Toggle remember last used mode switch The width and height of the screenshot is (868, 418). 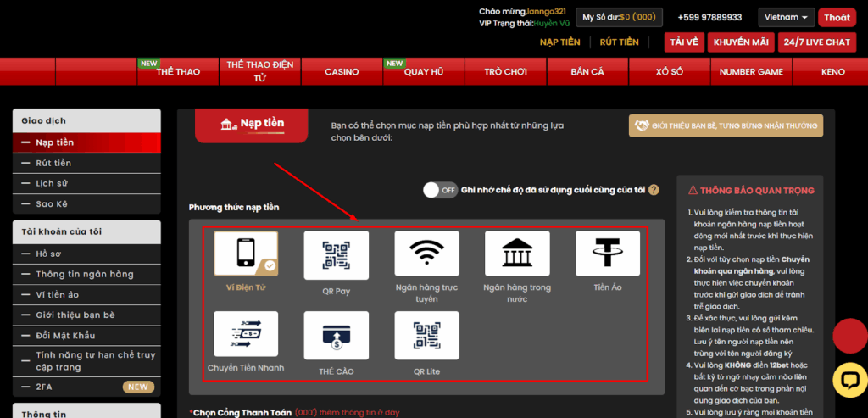click(441, 190)
